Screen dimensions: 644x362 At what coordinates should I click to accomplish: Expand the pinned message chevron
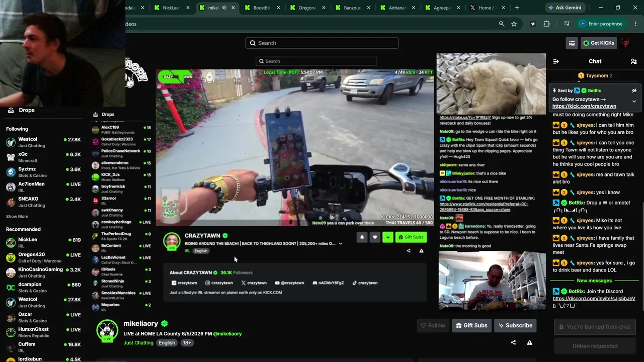tap(634, 101)
